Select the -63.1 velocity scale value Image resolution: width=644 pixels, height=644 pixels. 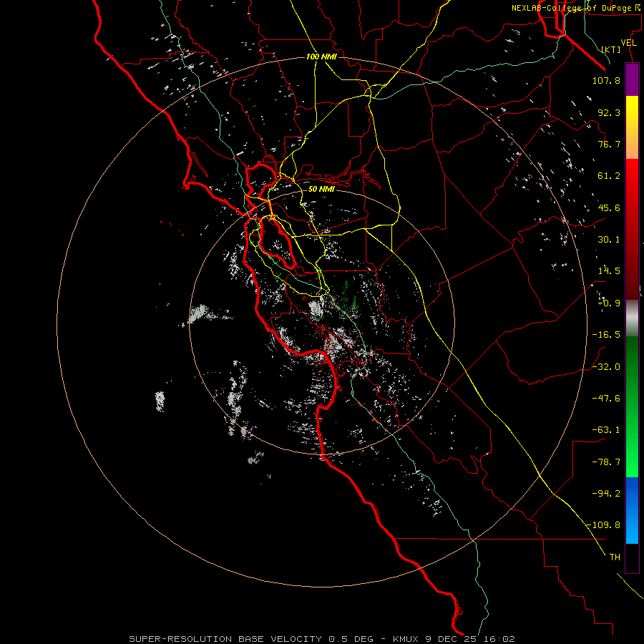(606, 430)
